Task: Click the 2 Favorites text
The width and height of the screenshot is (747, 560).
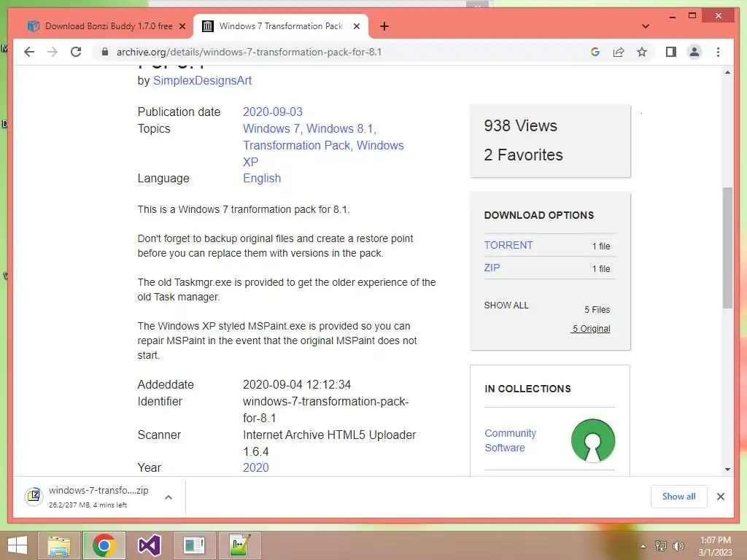Action: [523, 155]
